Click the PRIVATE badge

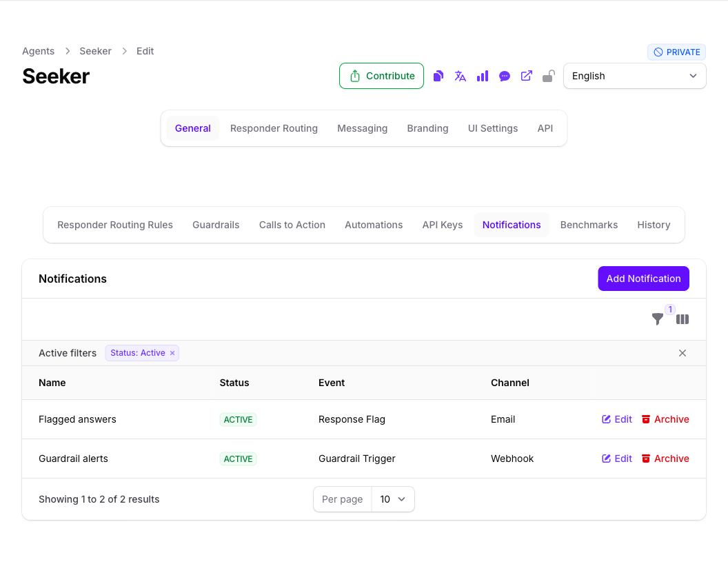(x=676, y=52)
